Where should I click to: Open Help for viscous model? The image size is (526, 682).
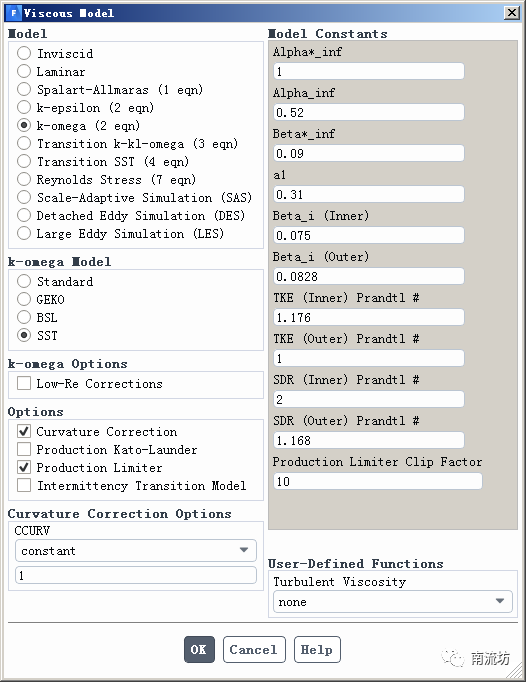[x=317, y=649]
